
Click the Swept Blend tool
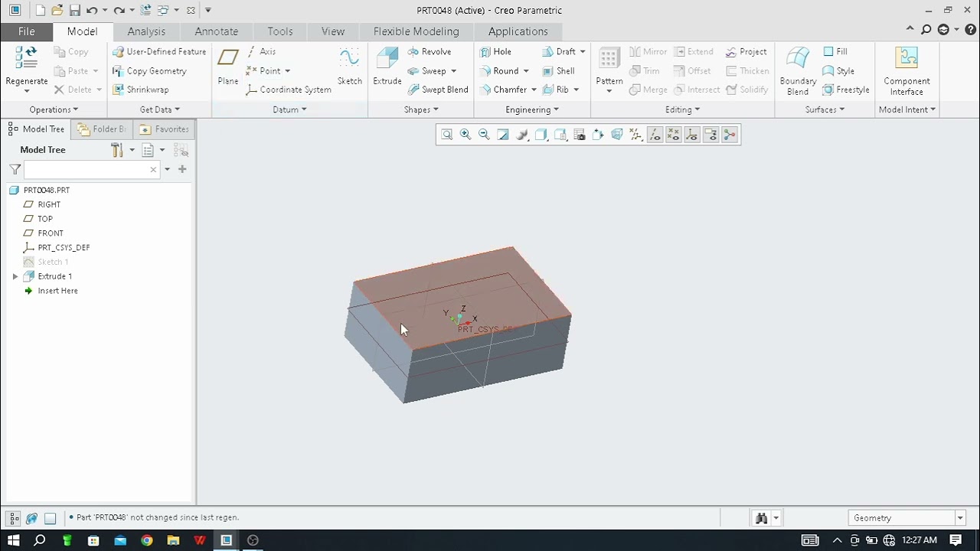(x=437, y=90)
